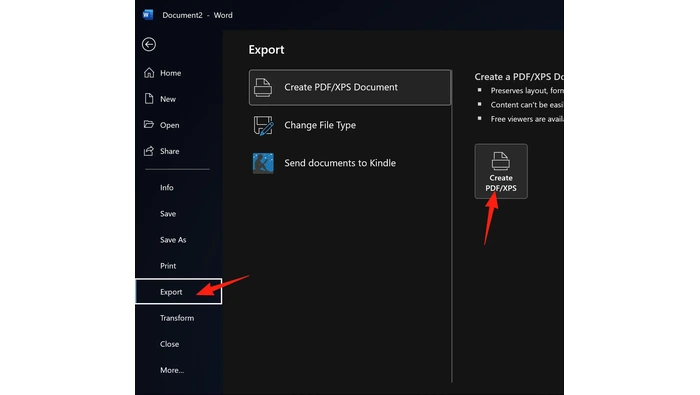Select Share in the sidebar
This screenshot has width=700, height=395.
pos(170,151)
